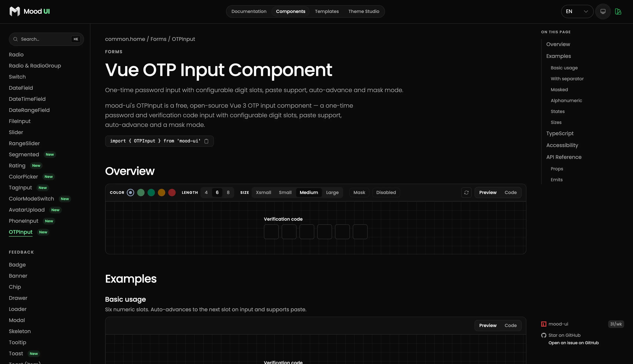Click the magnifier icon in the search box
This screenshot has width=633, height=364.
16,39
